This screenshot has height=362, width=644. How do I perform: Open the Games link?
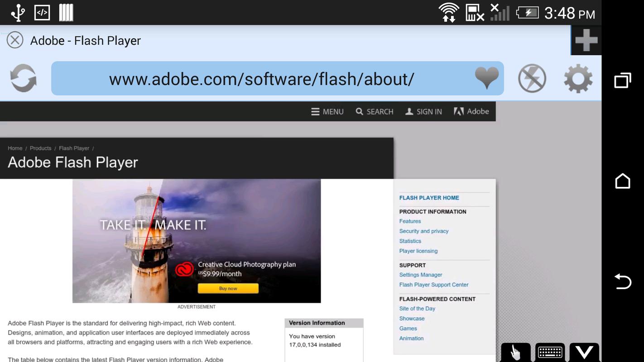pos(408,329)
